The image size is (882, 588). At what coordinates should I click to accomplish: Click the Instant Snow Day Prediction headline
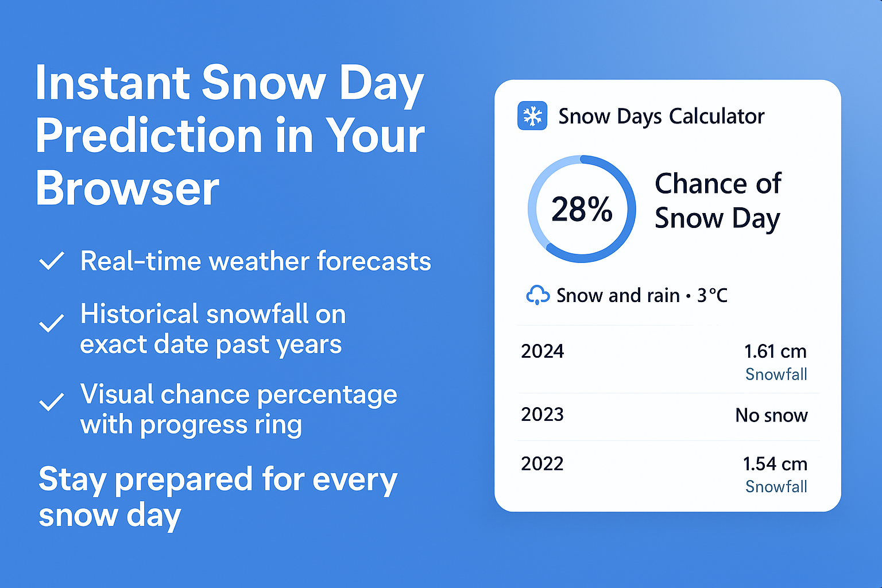230,136
